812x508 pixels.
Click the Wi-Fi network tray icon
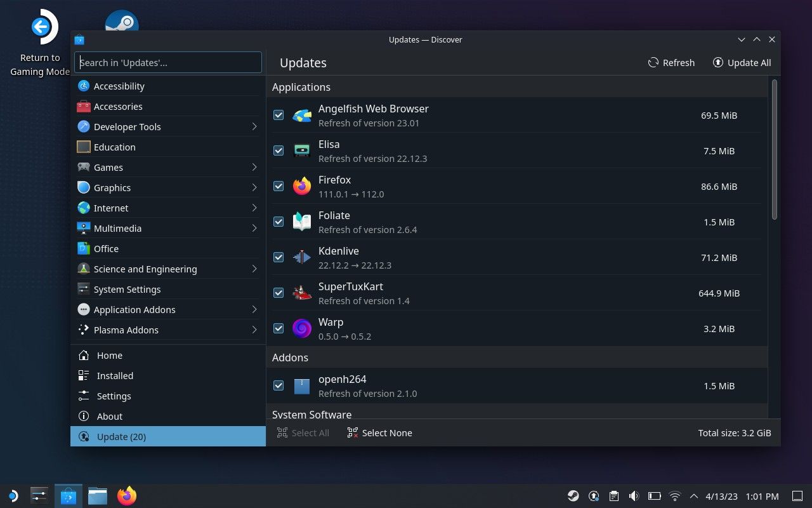coord(675,496)
